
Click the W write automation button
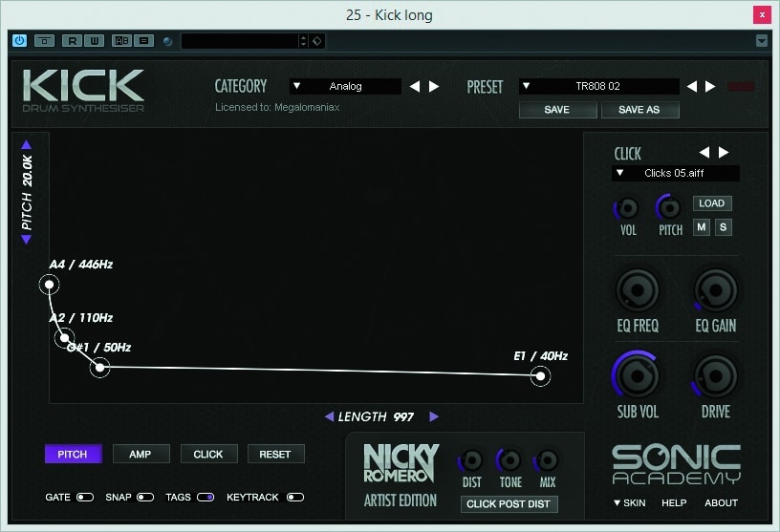tap(94, 41)
